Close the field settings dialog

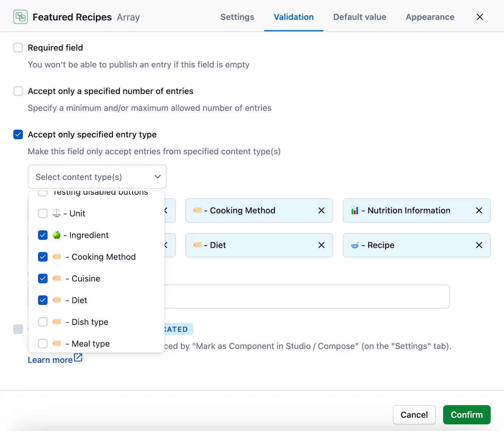480,17
